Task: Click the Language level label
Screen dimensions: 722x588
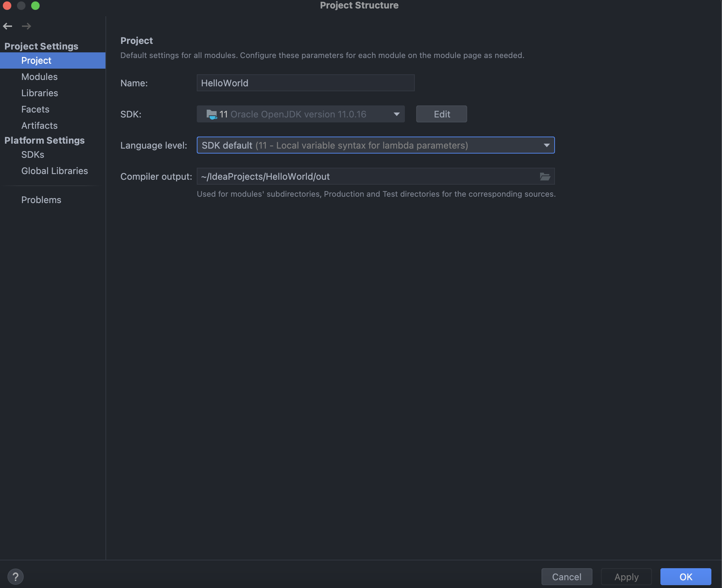Action: (x=154, y=145)
